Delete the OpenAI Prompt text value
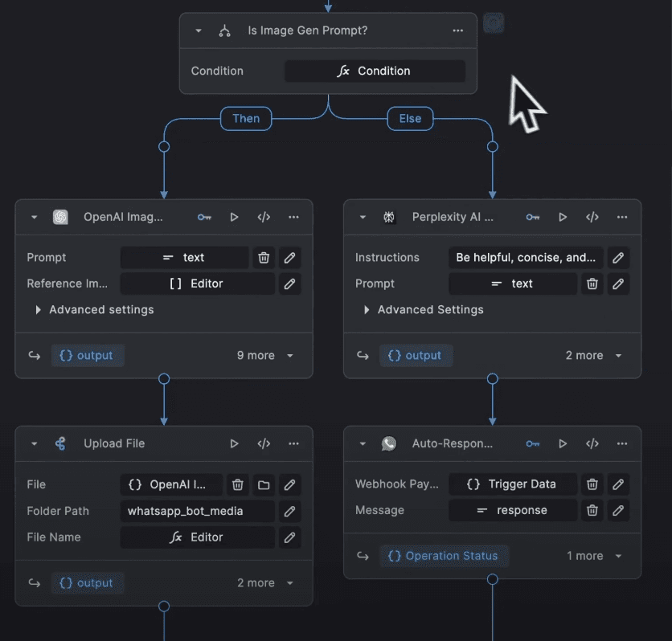This screenshot has width=672, height=641. click(264, 258)
